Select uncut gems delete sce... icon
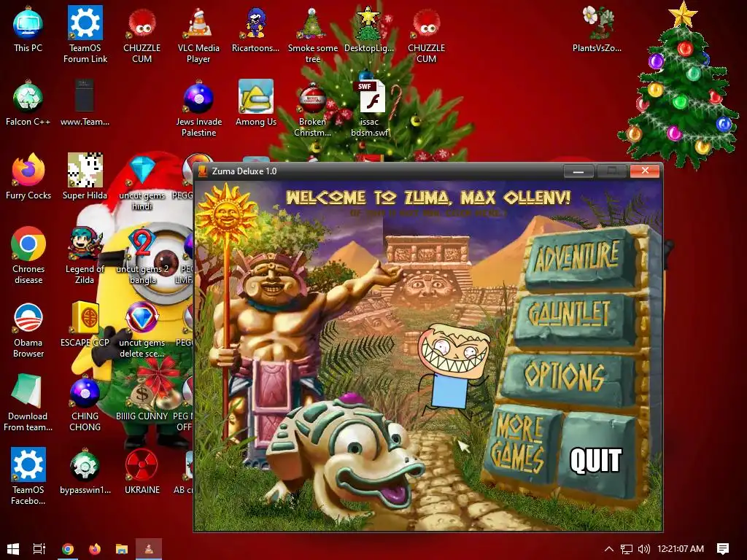747x560 pixels. [x=142, y=330]
